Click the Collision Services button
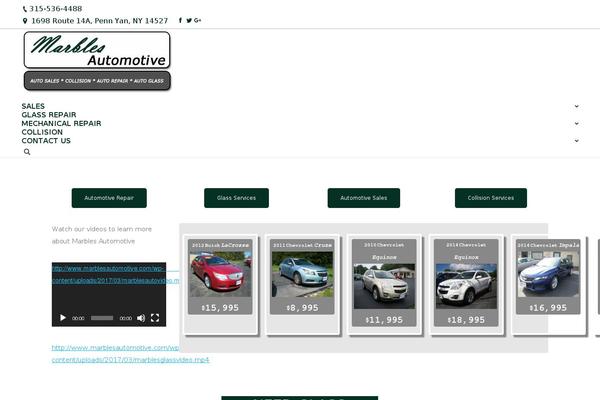Image resolution: width=600 pixels, height=400 pixels. (491, 198)
